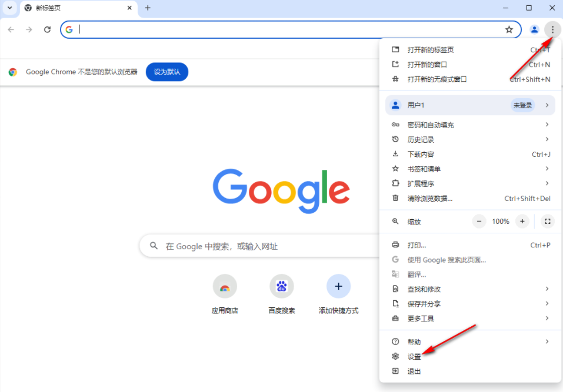This screenshot has width=563, height=392.
Task: Select the 新标签页 tab
Action: (x=79, y=8)
